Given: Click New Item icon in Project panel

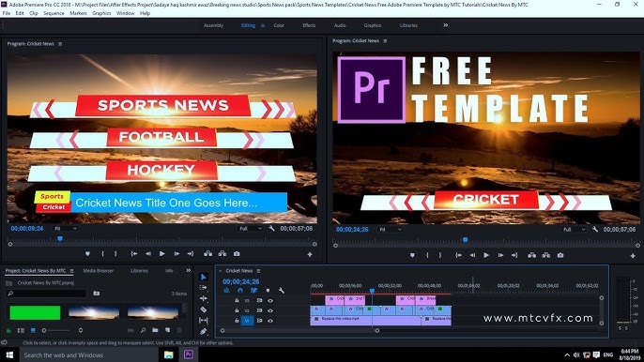Looking at the screenshot, I should pos(167,330).
